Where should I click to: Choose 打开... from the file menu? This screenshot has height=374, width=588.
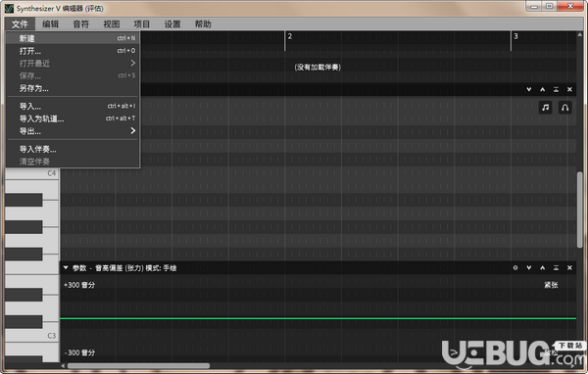pyautogui.click(x=73, y=51)
